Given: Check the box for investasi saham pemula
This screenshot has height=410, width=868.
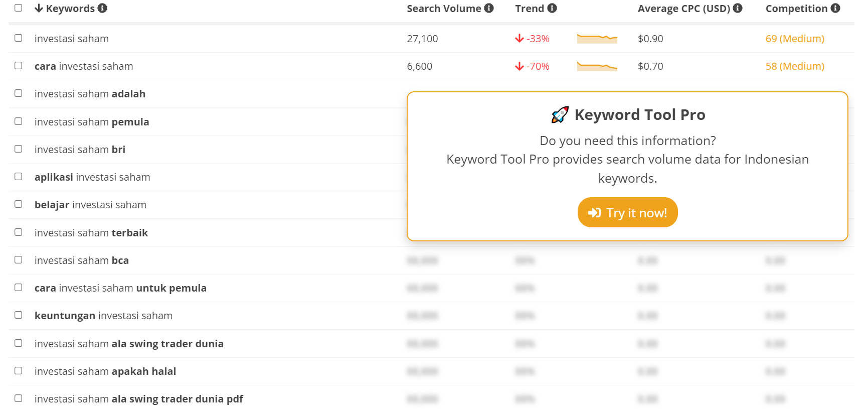Looking at the screenshot, I should (x=19, y=121).
